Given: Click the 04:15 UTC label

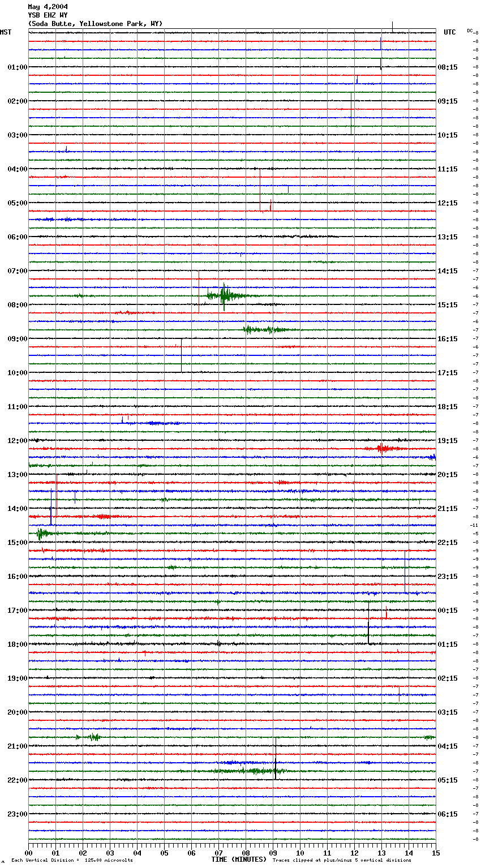Looking at the screenshot, I should coord(448,746).
